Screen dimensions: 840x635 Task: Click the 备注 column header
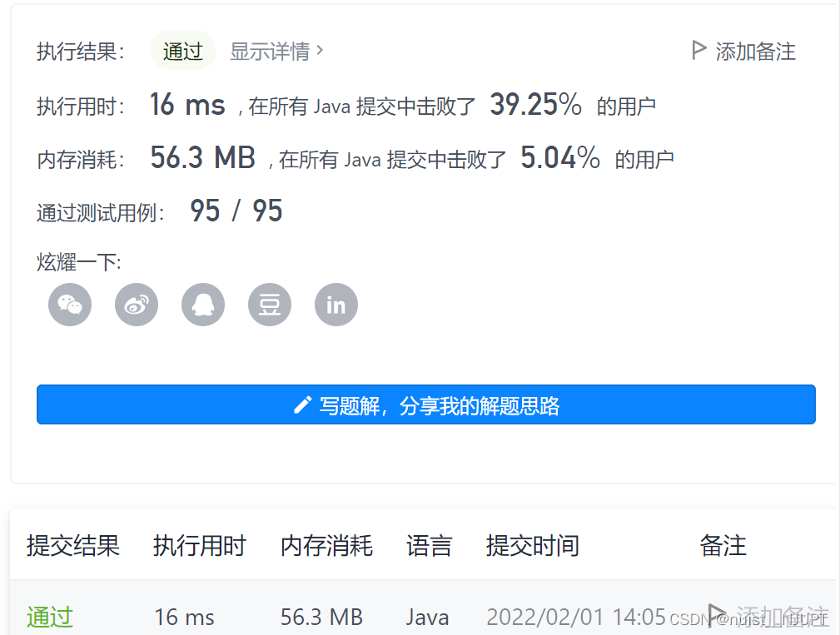[723, 546]
